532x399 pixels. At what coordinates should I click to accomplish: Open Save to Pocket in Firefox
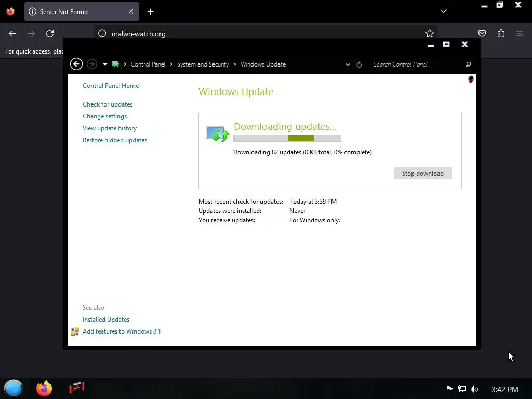coord(482,33)
